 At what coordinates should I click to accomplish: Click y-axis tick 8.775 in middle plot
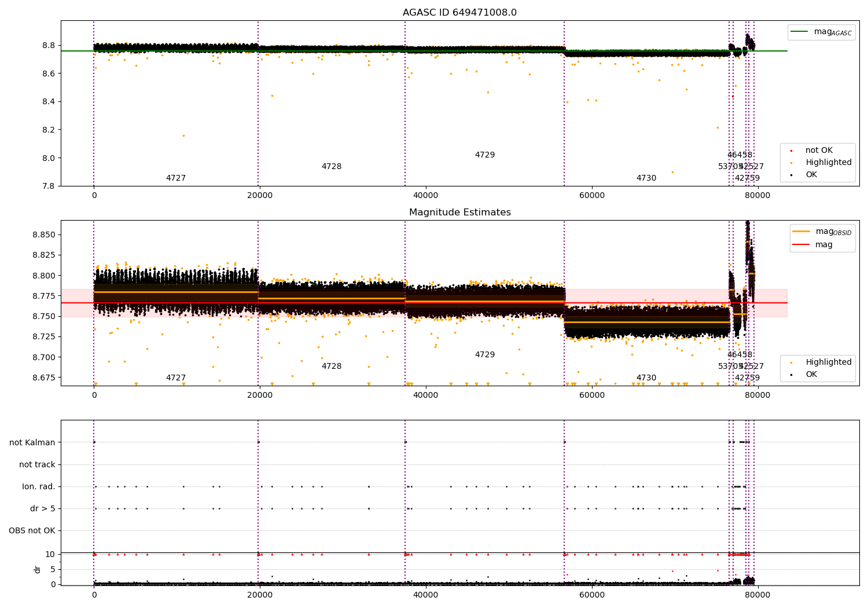(45, 296)
